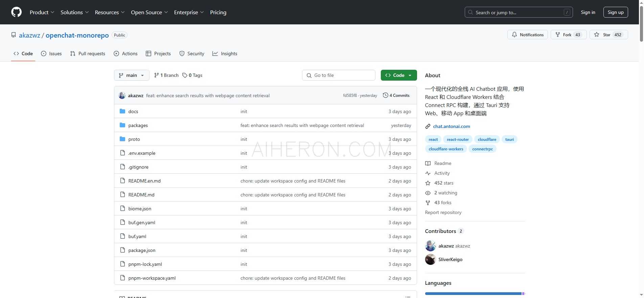This screenshot has height=298, width=644.
Task: Click the packages folder icon
Action: pos(122,125)
